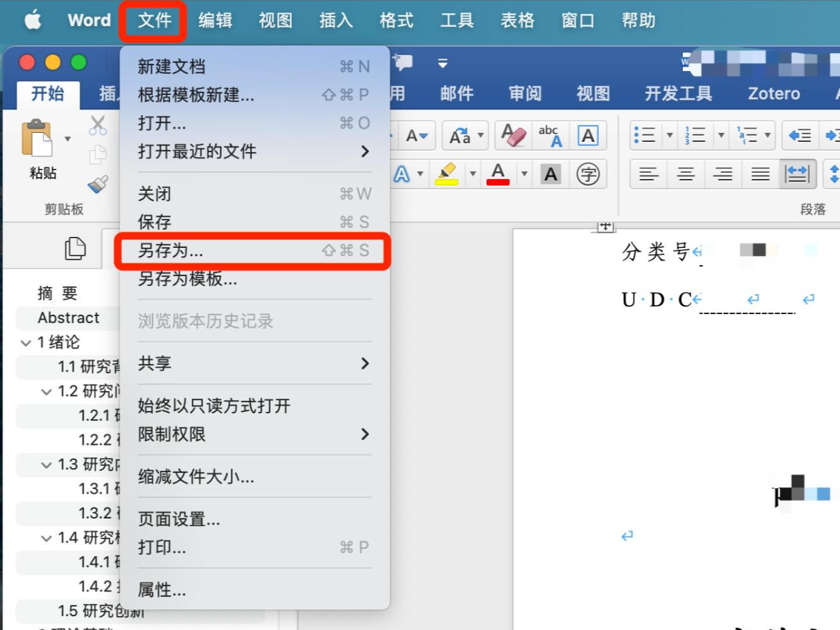840x630 pixels.
Task: Collapse the '1 绪论' heading in navigation
Action: [x=26, y=342]
